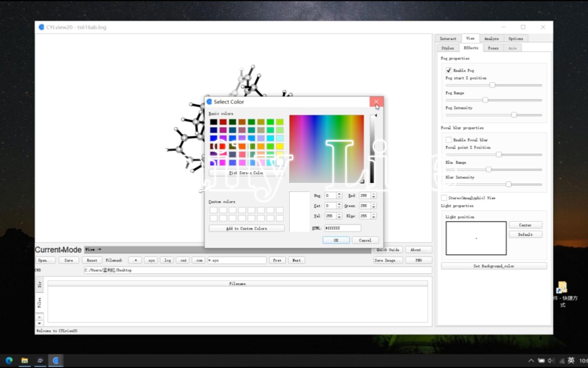Click the Fog start Z position slider
The image size is (588, 368).
[494, 85]
